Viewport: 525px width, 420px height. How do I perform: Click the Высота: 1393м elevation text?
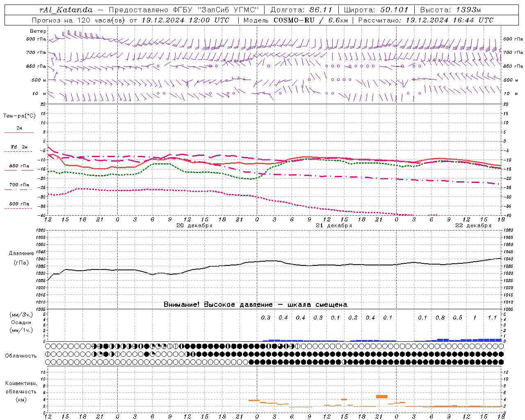pos(450,10)
